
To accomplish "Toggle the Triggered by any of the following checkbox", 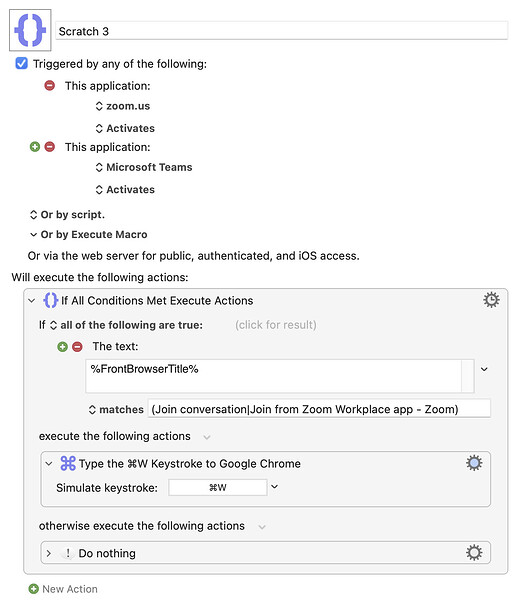I will pyautogui.click(x=22, y=63).
